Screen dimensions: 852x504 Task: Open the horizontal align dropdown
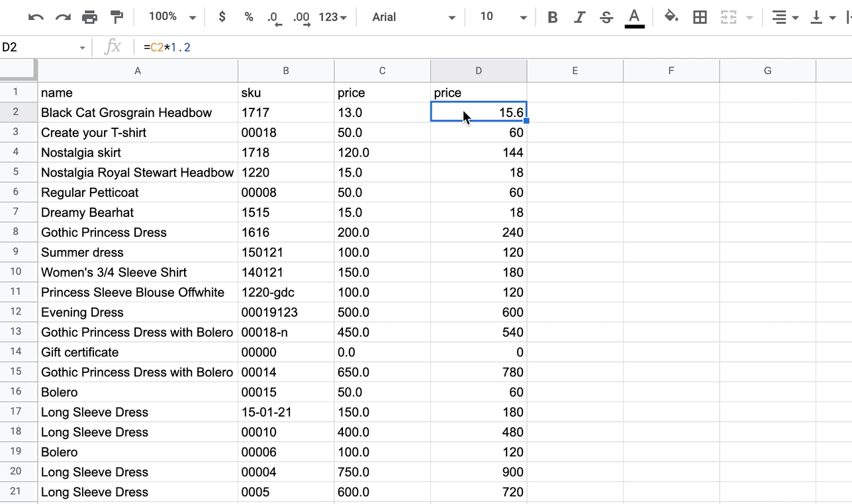point(786,17)
